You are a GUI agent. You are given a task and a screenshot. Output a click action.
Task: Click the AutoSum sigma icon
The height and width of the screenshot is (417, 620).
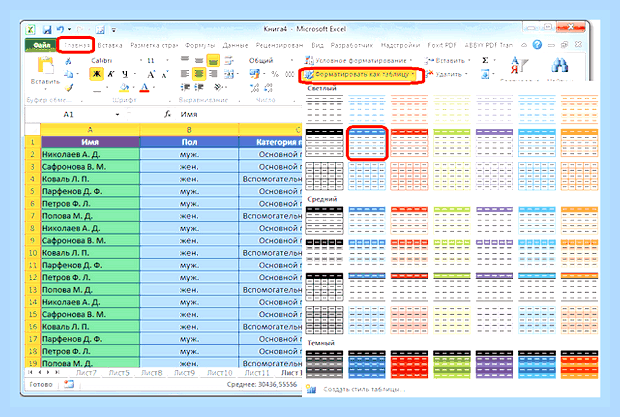(x=485, y=60)
